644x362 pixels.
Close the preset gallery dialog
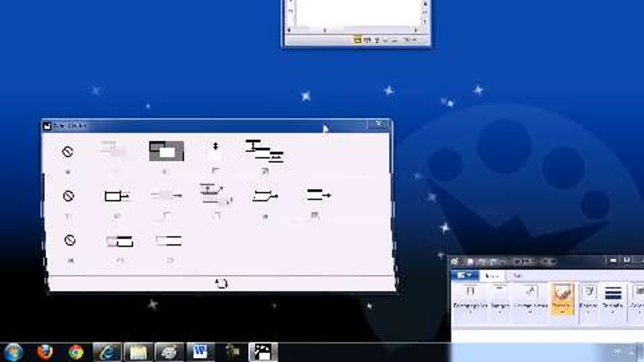[378, 125]
